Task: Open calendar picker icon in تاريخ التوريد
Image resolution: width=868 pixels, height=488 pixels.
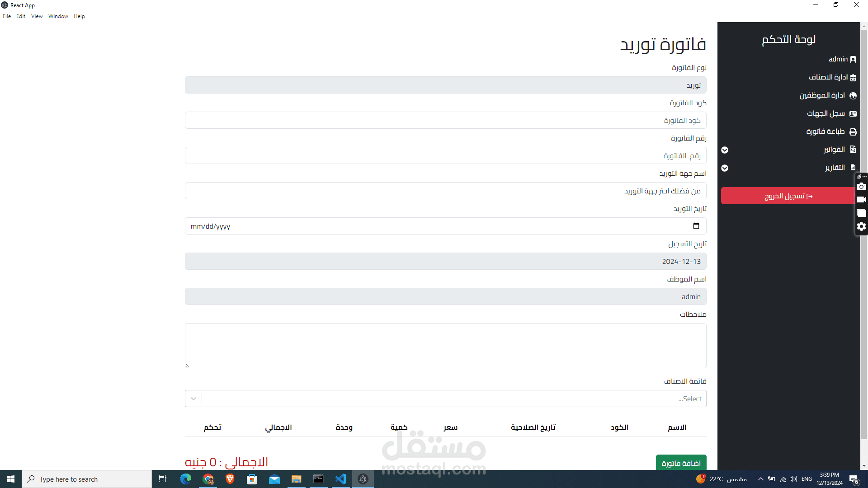Action: coord(696,226)
